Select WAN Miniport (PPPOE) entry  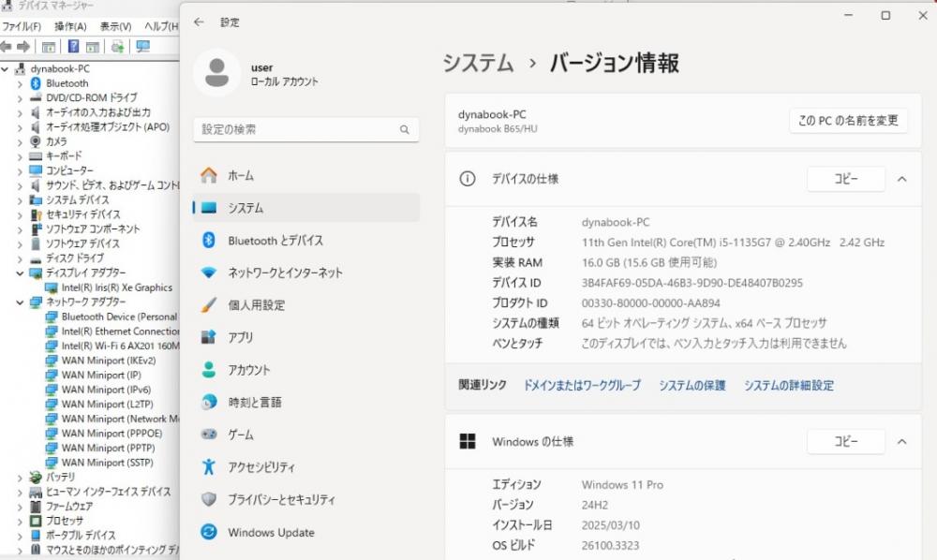112,433
